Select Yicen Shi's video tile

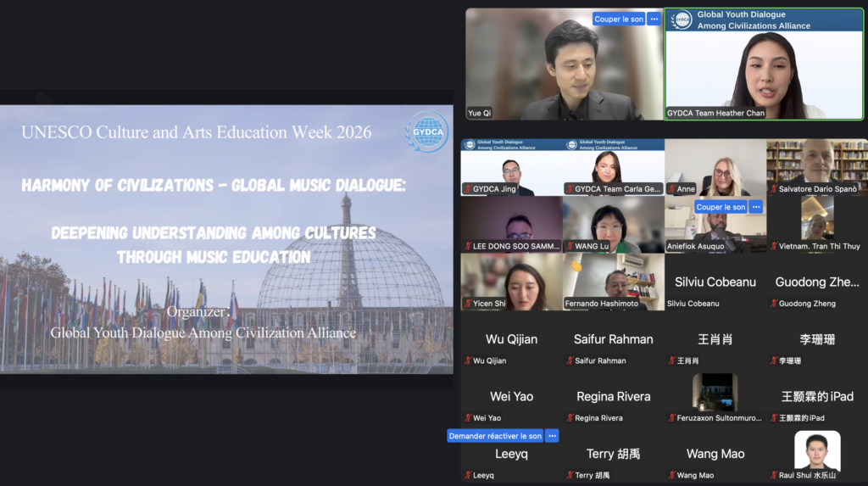[511, 282]
